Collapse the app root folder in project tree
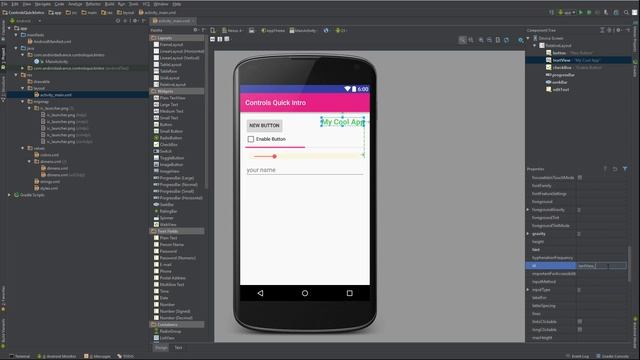This screenshot has width=640, height=360. coord(9,28)
